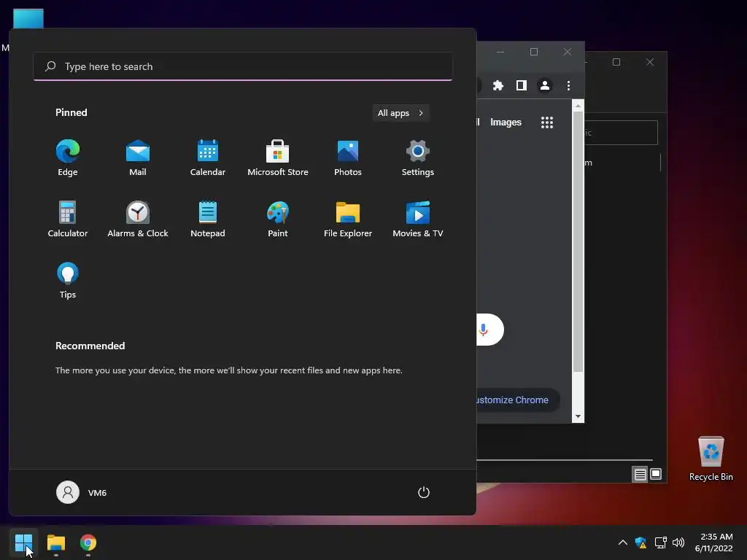
Task: Click the search field in background window
Action: click(622, 133)
